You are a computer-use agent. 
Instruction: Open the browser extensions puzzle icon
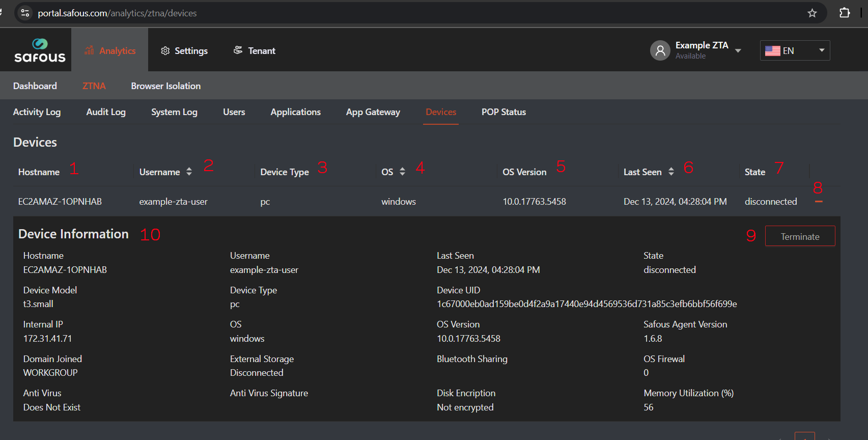(x=845, y=13)
